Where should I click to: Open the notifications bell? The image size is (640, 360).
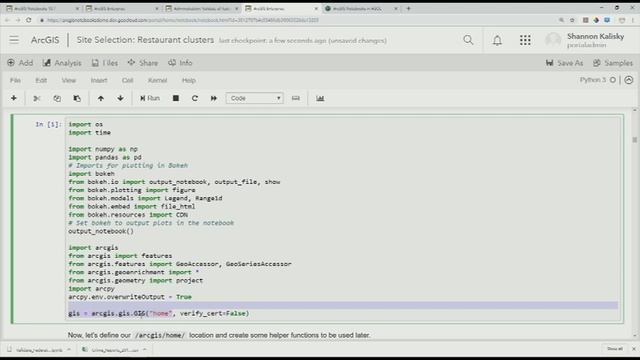(497, 40)
